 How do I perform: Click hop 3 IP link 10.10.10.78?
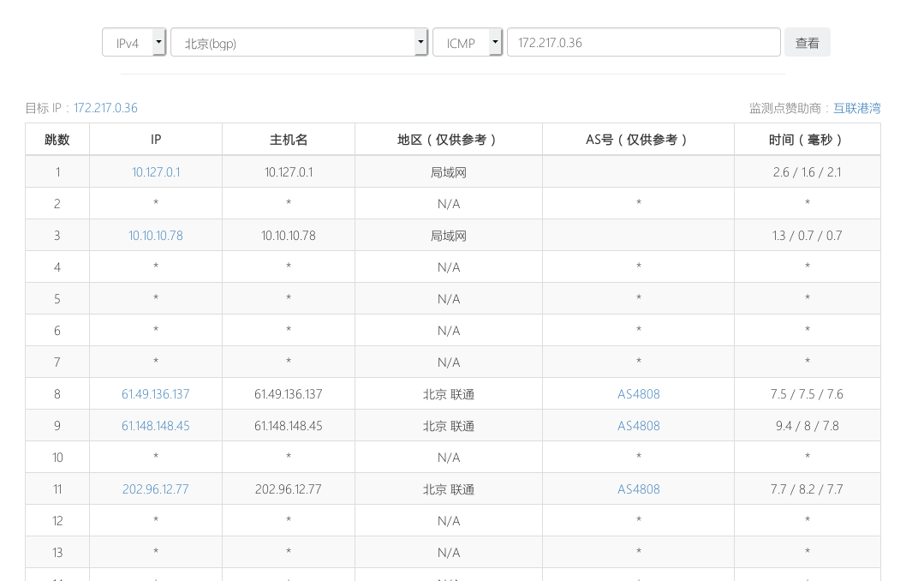coord(156,236)
